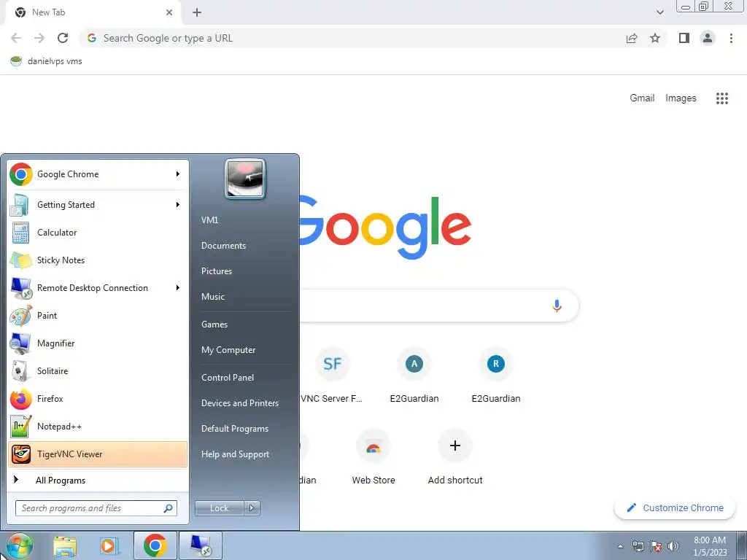Open Chrome's three-dot menu
The image size is (747, 560).
pos(731,38)
